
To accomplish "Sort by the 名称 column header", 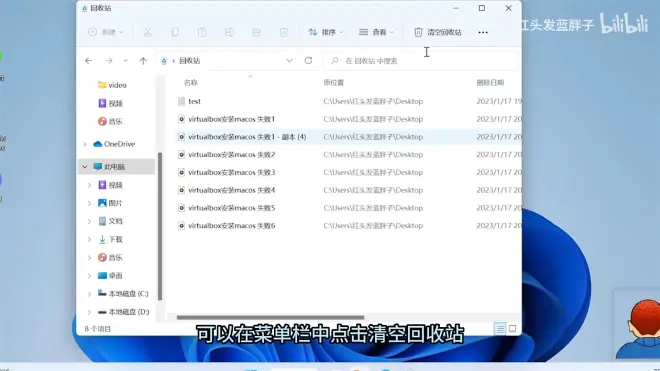I will tap(191, 83).
